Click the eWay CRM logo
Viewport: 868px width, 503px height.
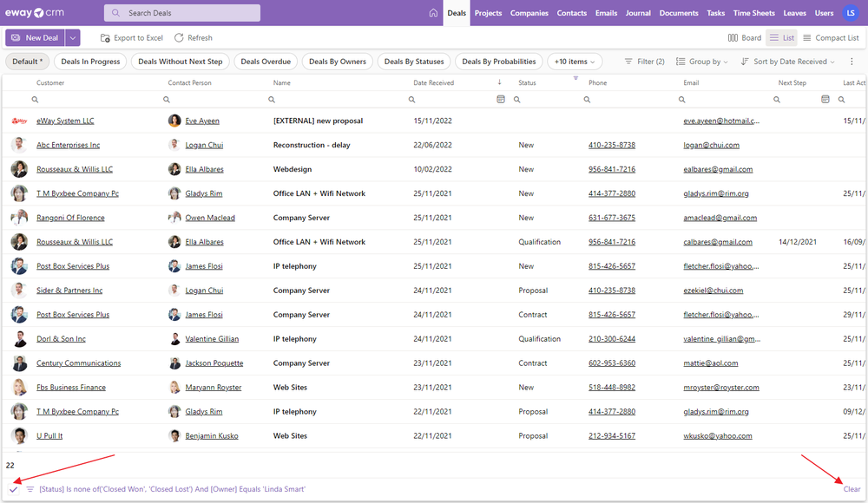coord(35,13)
